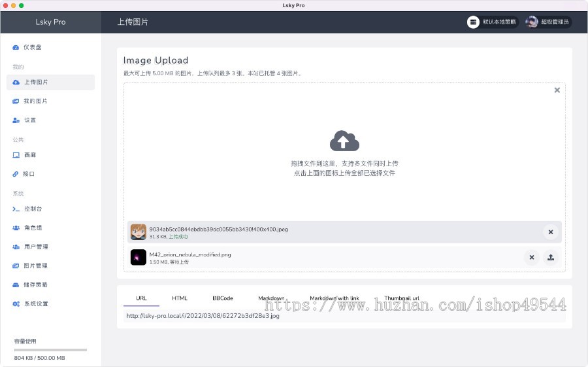Screen dimensions: 588x367
Task: Switch to the BBCode tab
Action: (223, 298)
